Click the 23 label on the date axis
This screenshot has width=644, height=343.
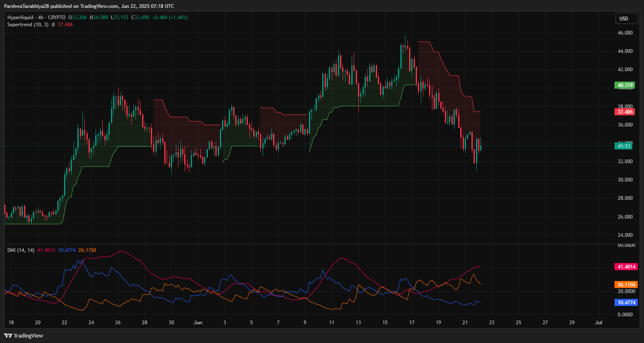pyautogui.click(x=492, y=323)
